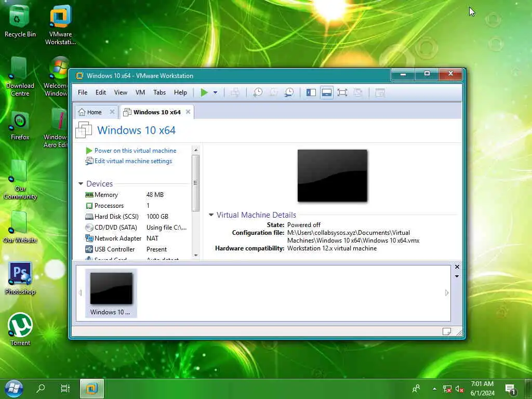This screenshot has width=532, height=399.
Task: Close the Windows 10 x64 tab
Action: pos(188,112)
